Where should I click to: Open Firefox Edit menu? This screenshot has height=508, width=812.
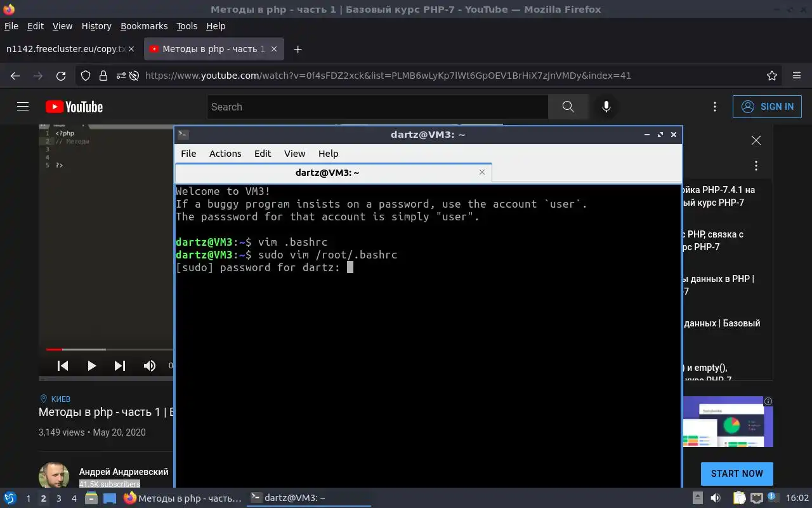click(x=36, y=26)
